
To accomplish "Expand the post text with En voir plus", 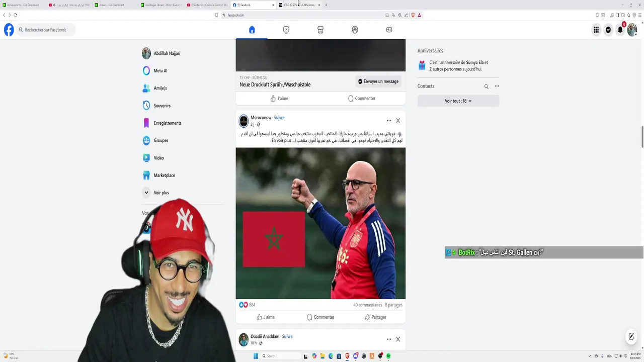I will [x=281, y=141].
